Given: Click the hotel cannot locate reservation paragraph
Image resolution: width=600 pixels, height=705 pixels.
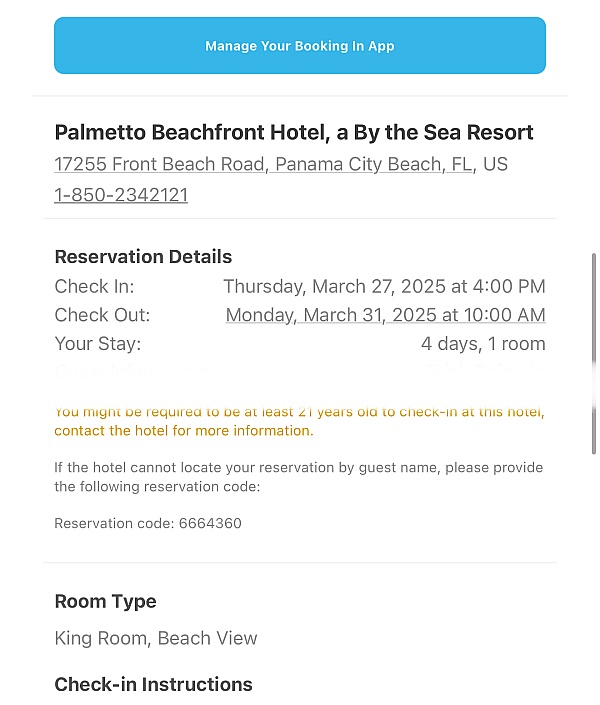Looking at the screenshot, I should coord(299,477).
